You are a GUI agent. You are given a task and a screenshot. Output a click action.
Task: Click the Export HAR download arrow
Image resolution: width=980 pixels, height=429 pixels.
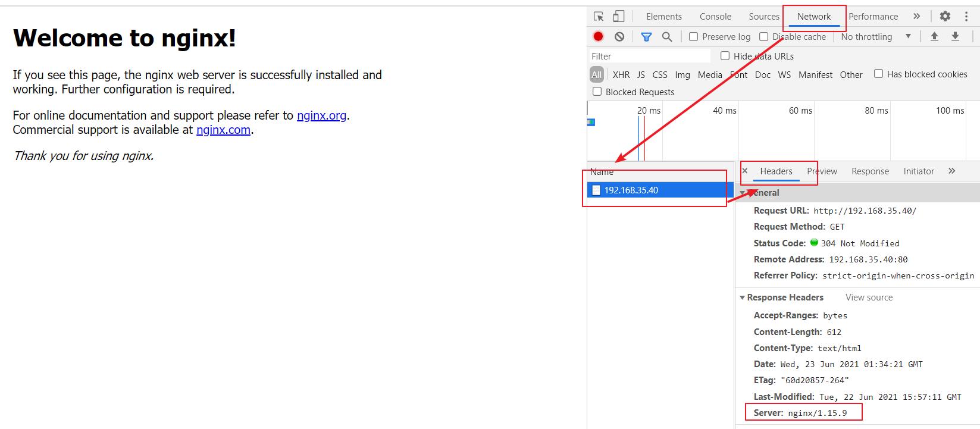coord(955,36)
